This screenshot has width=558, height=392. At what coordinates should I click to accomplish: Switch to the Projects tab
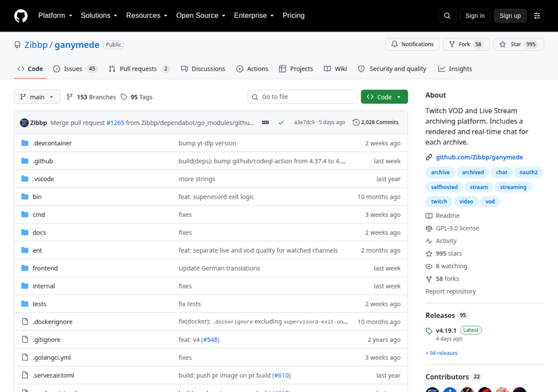(x=296, y=69)
